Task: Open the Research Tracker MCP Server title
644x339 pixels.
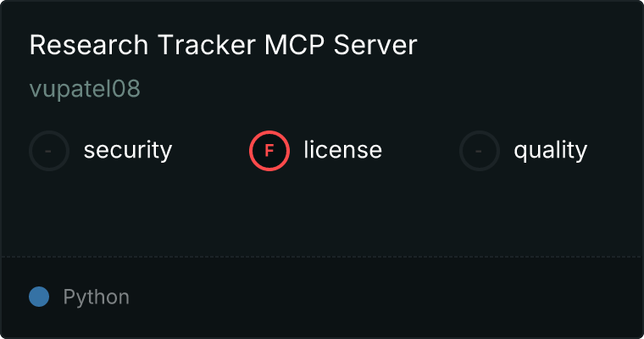Action: click(x=224, y=44)
